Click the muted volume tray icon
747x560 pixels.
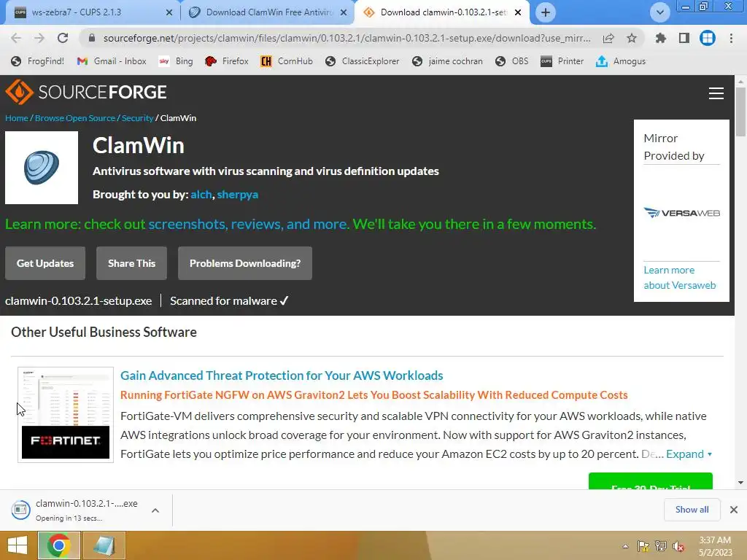point(678,546)
